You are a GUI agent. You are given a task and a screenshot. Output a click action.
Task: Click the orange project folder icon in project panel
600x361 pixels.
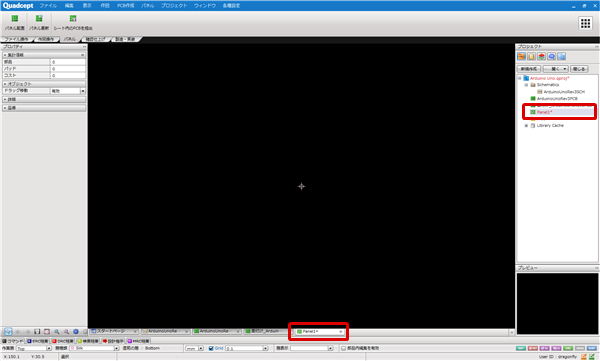(x=521, y=57)
